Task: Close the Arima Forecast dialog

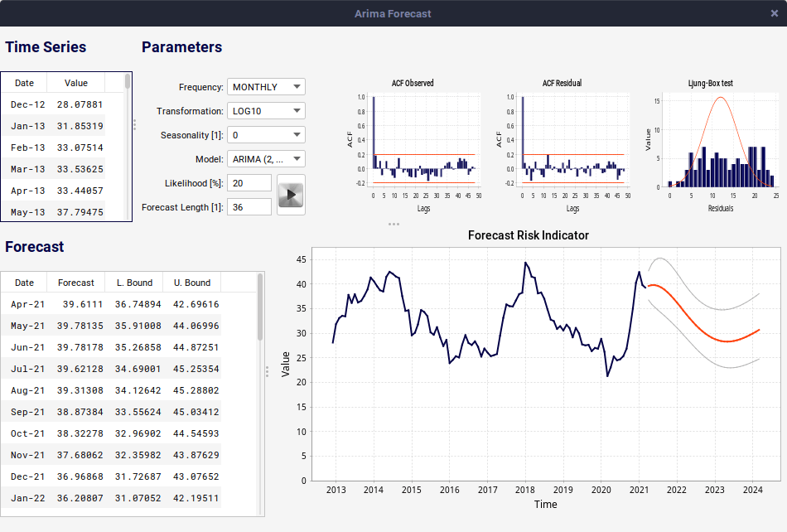Action: [774, 13]
